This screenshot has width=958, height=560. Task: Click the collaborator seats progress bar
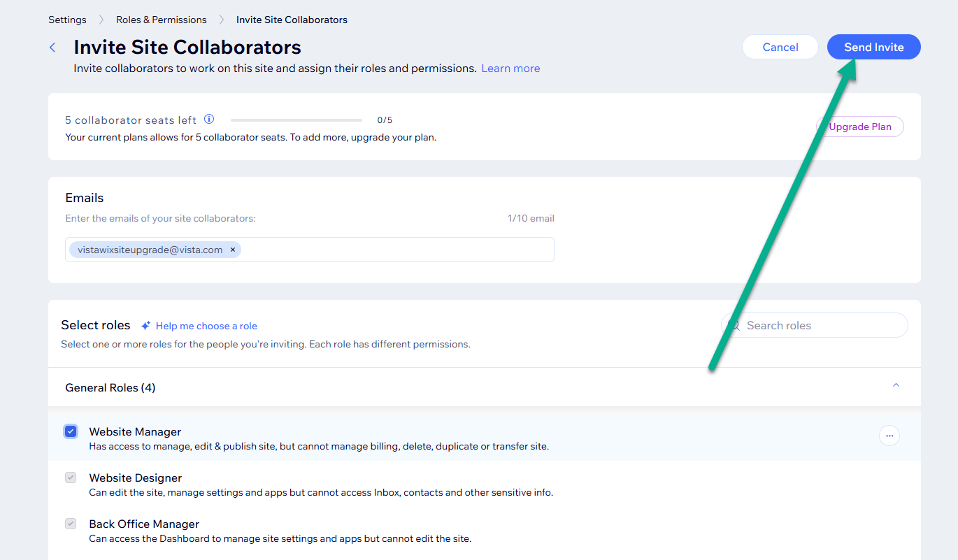pyautogui.click(x=296, y=120)
